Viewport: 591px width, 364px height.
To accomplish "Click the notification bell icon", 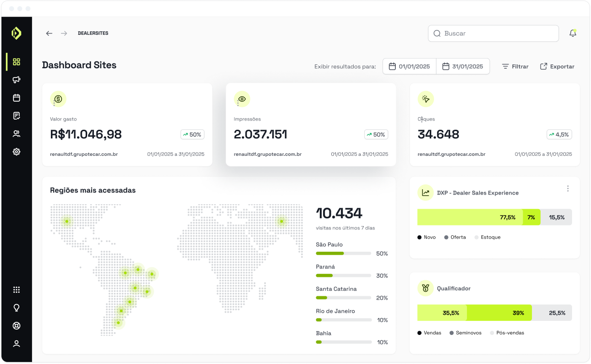I will coord(573,33).
